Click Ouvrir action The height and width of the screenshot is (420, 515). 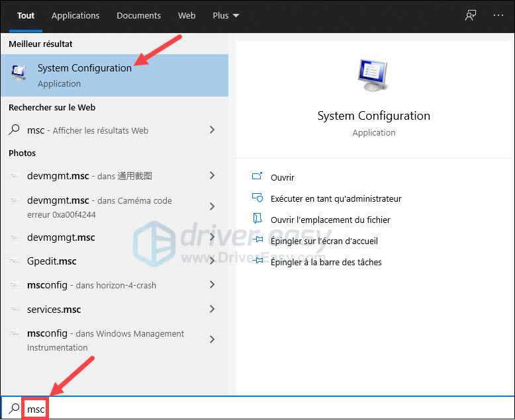(x=282, y=177)
